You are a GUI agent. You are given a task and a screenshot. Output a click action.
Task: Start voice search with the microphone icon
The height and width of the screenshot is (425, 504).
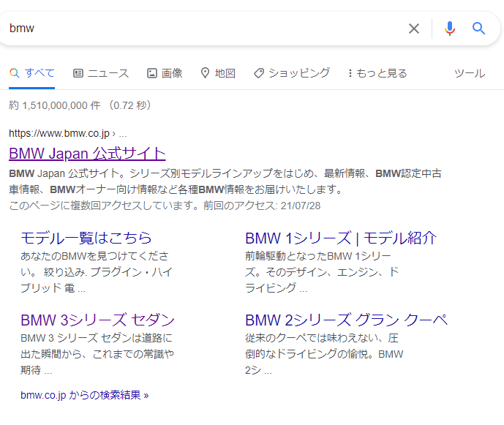coord(450,29)
